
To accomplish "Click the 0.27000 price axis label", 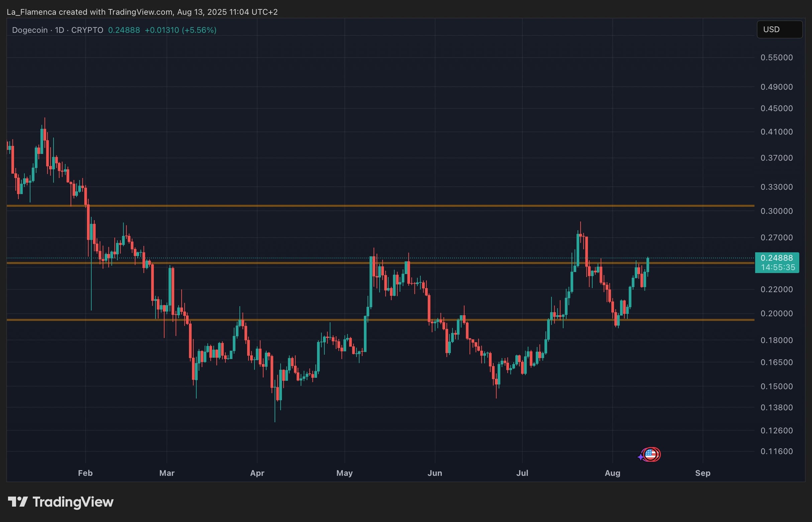I will click(777, 237).
